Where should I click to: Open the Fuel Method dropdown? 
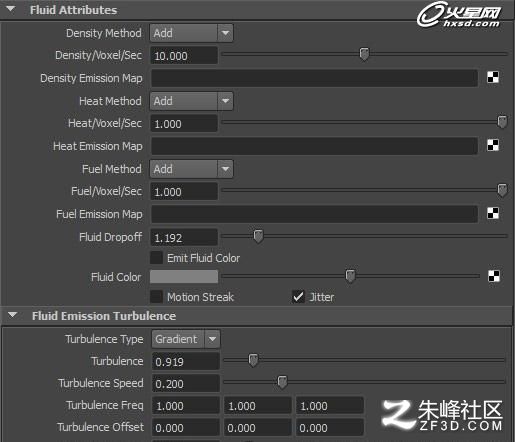[x=192, y=169]
